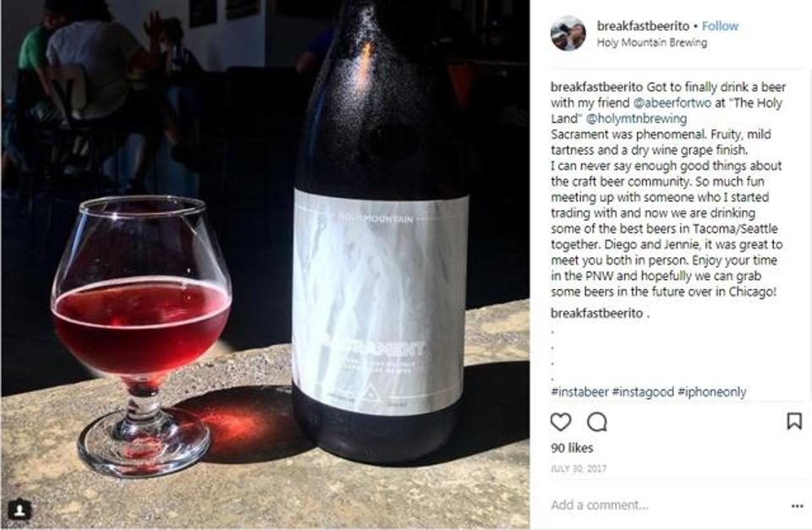
Task: Open the July 30, 2017 timestamp
Action: (579, 468)
